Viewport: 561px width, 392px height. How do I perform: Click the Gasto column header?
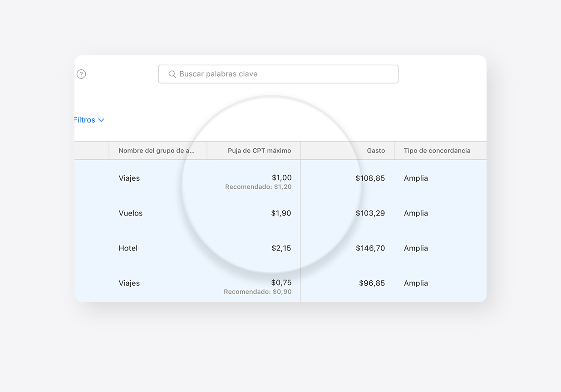pos(375,151)
